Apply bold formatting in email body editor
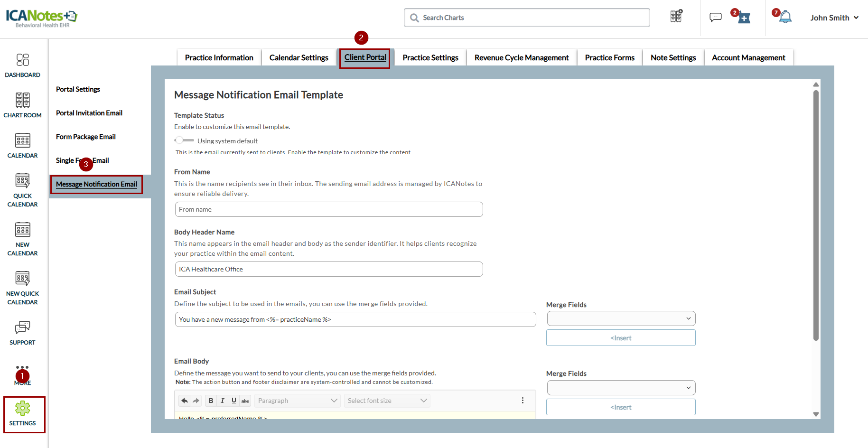 coord(211,401)
